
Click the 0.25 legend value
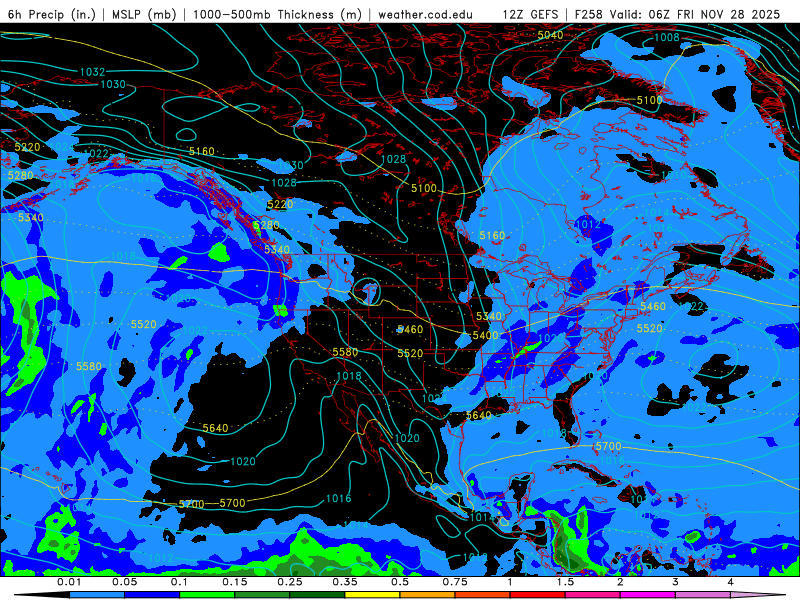pyautogui.click(x=290, y=582)
